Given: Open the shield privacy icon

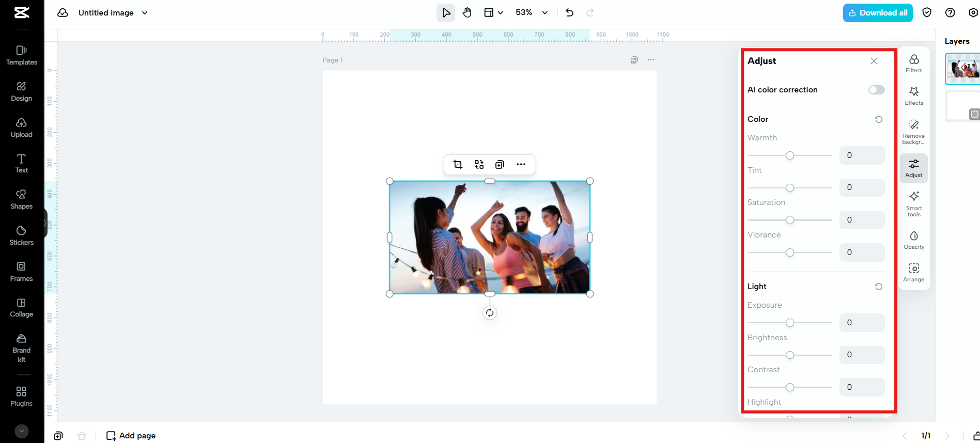Looking at the screenshot, I should (x=927, y=12).
